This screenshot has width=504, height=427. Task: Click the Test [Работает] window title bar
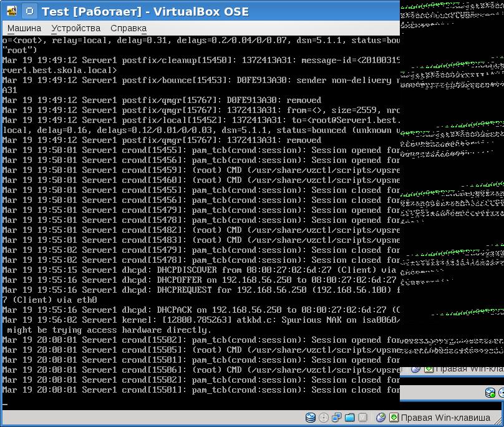pos(187,11)
